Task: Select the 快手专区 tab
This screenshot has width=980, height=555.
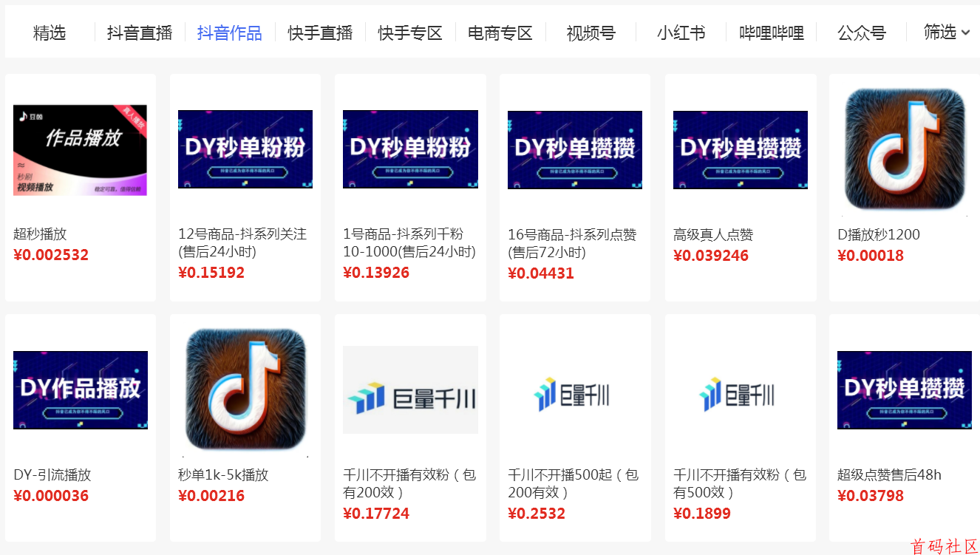Action: click(x=409, y=33)
